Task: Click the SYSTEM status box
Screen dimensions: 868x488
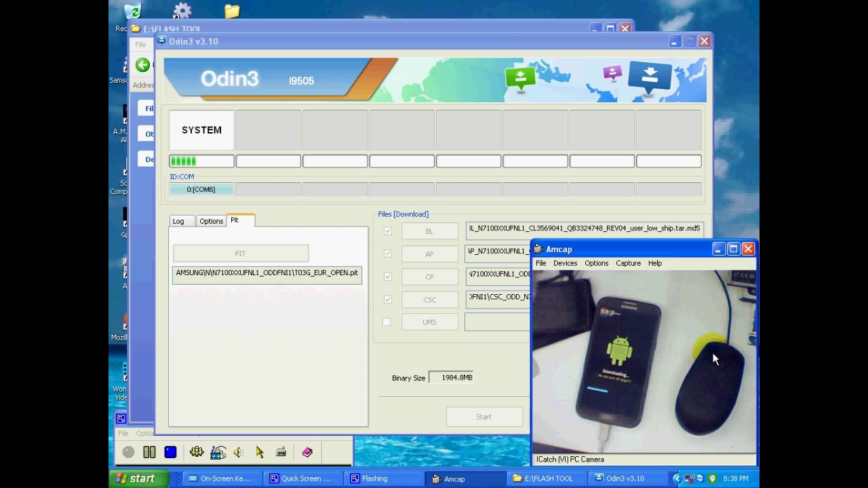Action: [201, 130]
